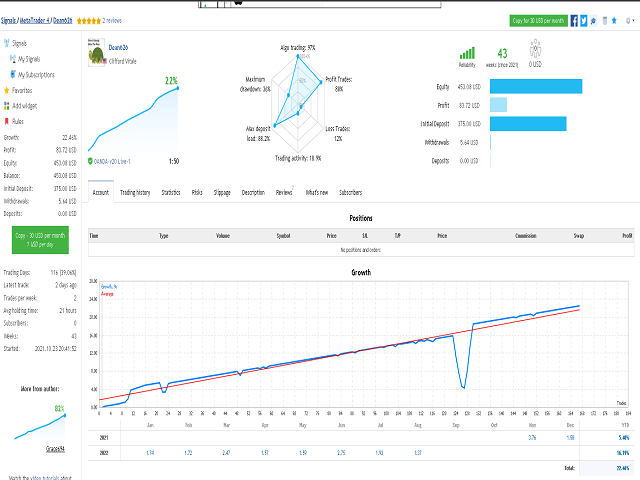
Task: Open My Signals in the sidebar
Action: 29,59
